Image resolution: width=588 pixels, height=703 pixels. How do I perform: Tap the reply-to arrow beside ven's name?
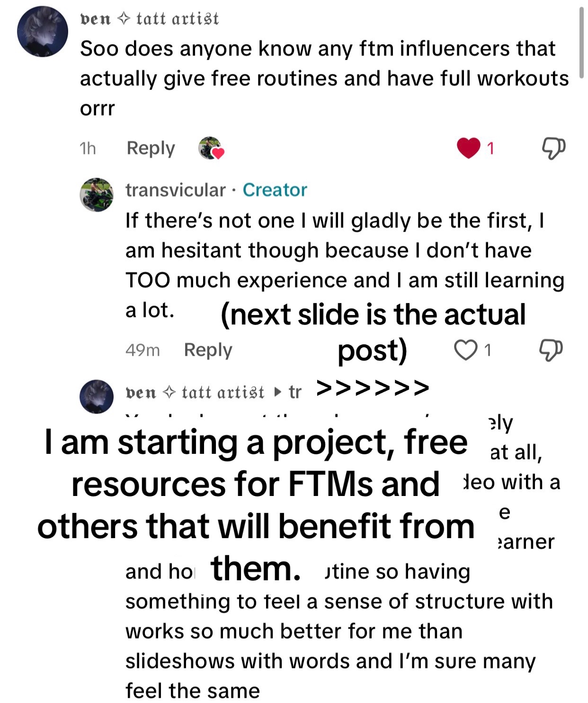(278, 392)
